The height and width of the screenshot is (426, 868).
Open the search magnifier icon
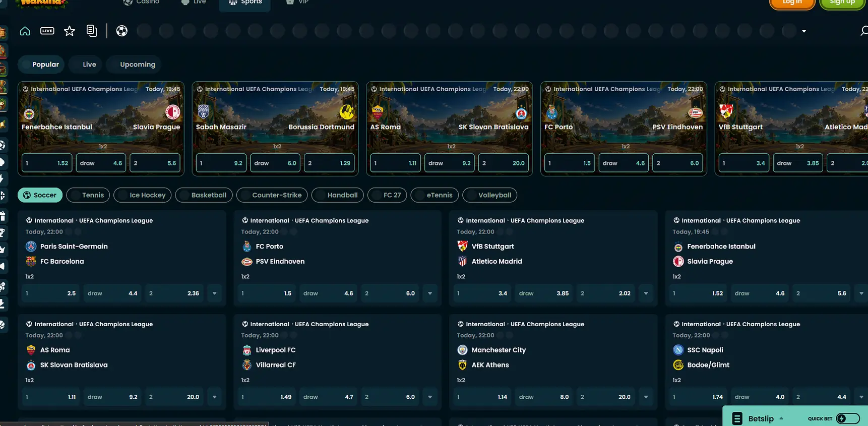point(863,31)
